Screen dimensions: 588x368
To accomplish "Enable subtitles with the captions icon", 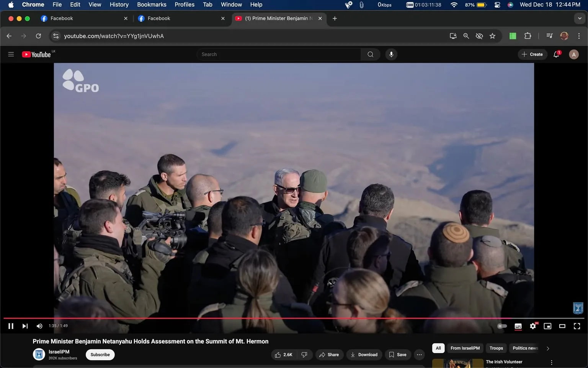I will [518, 326].
